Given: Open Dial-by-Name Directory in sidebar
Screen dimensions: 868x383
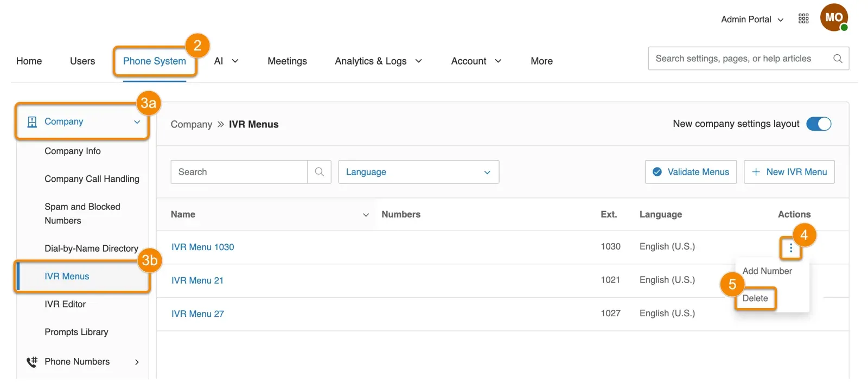Looking at the screenshot, I should (x=91, y=248).
